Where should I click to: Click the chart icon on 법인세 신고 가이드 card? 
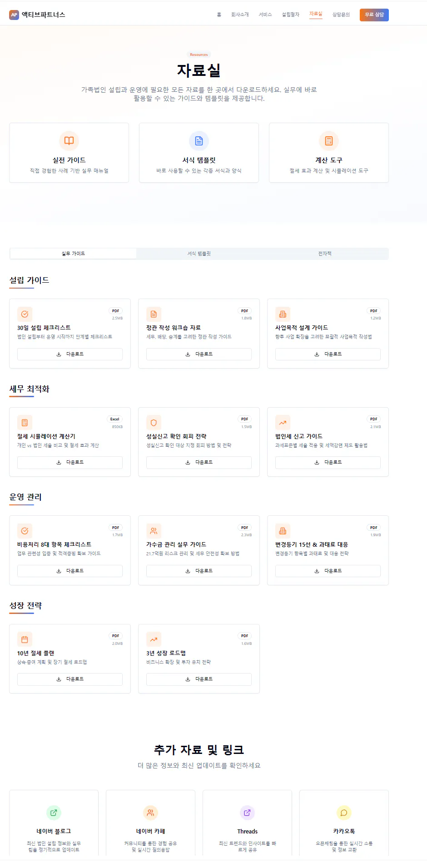(283, 423)
